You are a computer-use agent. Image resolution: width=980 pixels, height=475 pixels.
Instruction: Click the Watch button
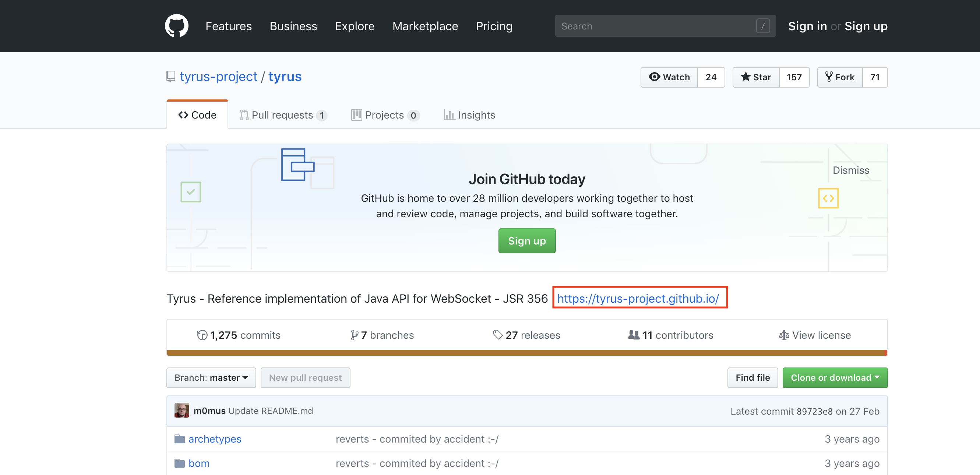tap(669, 77)
